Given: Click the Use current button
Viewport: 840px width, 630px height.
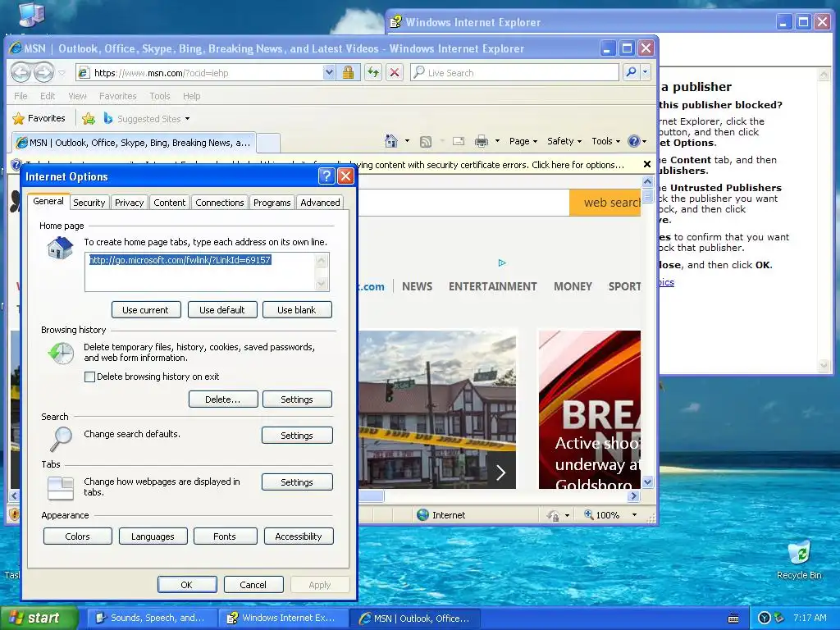Looking at the screenshot, I should [146, 309].
